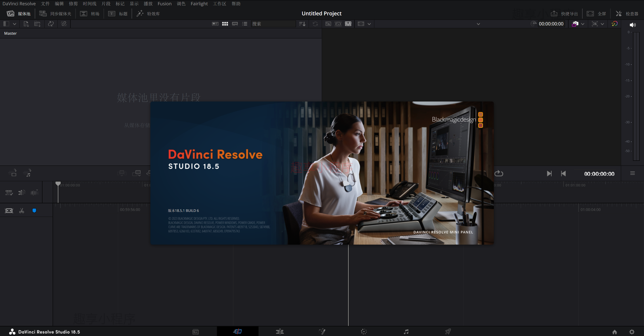Screen dimensions: 644x336
Task: Select source tape viewer mode
Action: pos(338,24)
